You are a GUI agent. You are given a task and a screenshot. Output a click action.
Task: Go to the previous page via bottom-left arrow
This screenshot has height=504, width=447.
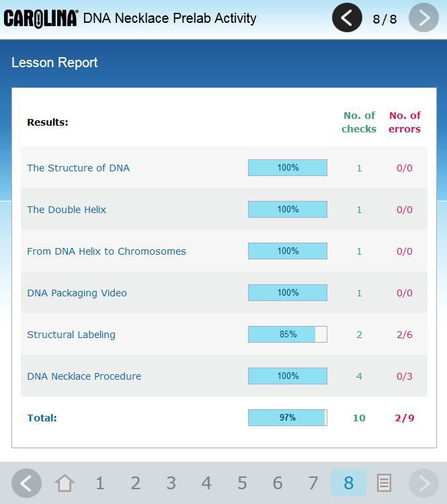[26, 483]
